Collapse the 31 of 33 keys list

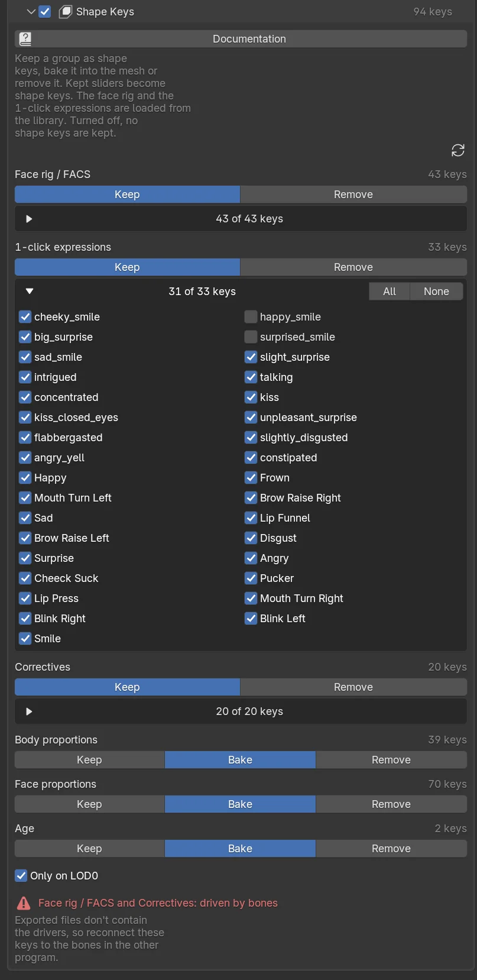pyautogui.click(x=29, y=292)
